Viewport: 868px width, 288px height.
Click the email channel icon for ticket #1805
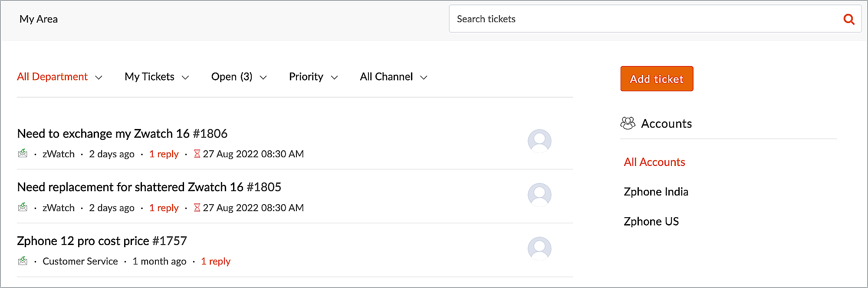[x=23, y=207]
